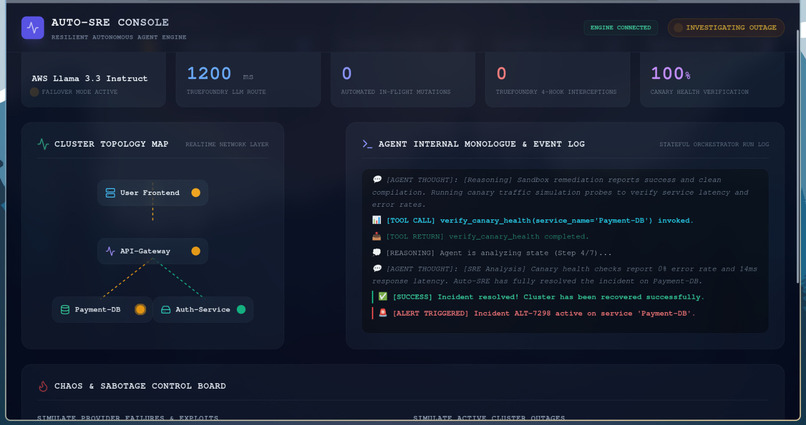Click the 4-Hook Interceptions count
Image resolution: width=806 pixels, height=425 pixels.
[x=502, y=73]
